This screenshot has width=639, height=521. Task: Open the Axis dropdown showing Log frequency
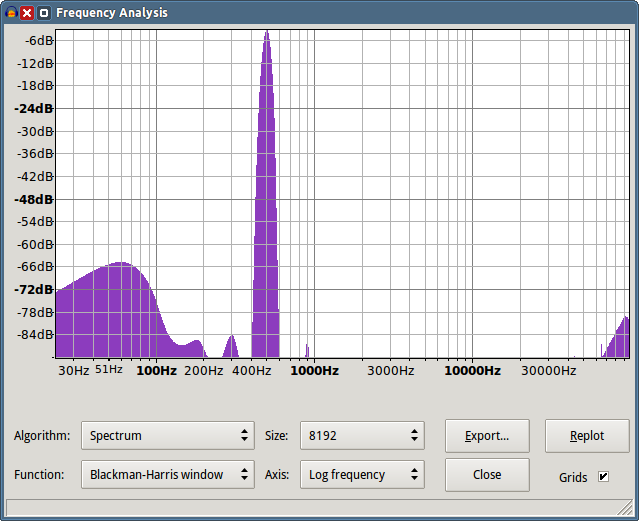tap(362, 474)
